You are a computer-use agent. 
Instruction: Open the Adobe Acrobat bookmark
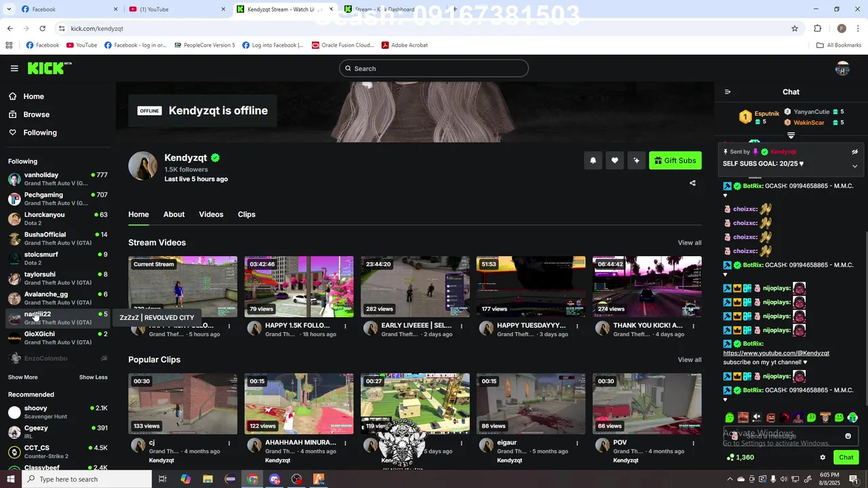(x=404, y=45)
